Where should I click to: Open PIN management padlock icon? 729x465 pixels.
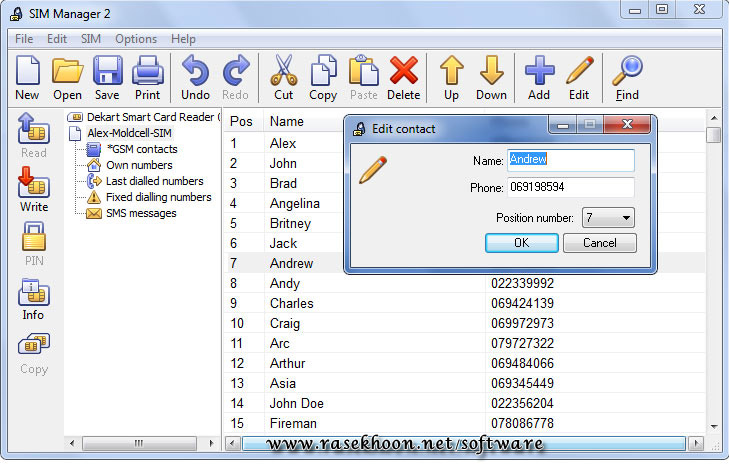(x=34, y=244)
